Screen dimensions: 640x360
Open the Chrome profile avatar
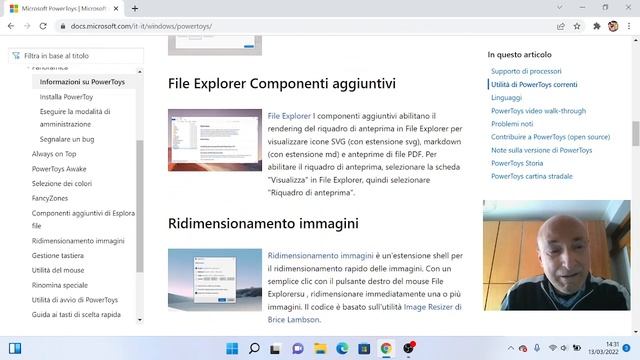(613, 26)
